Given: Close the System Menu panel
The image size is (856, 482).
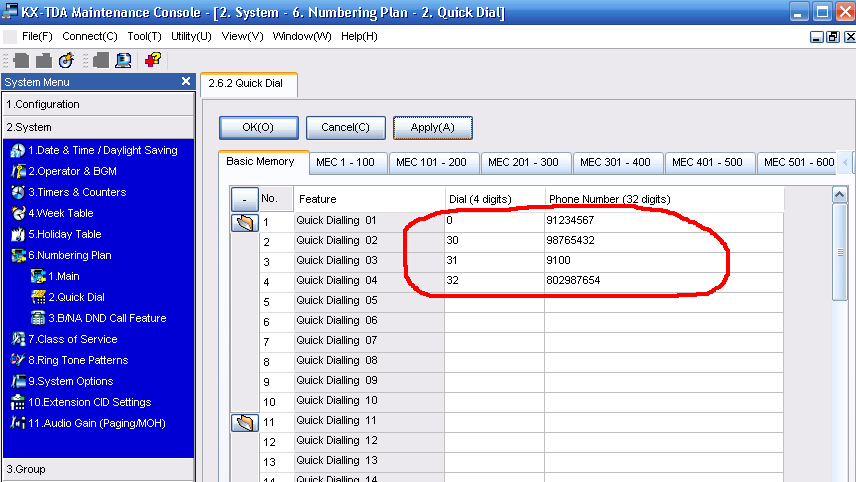Looking at the screenshot, I should click(186, 81).
